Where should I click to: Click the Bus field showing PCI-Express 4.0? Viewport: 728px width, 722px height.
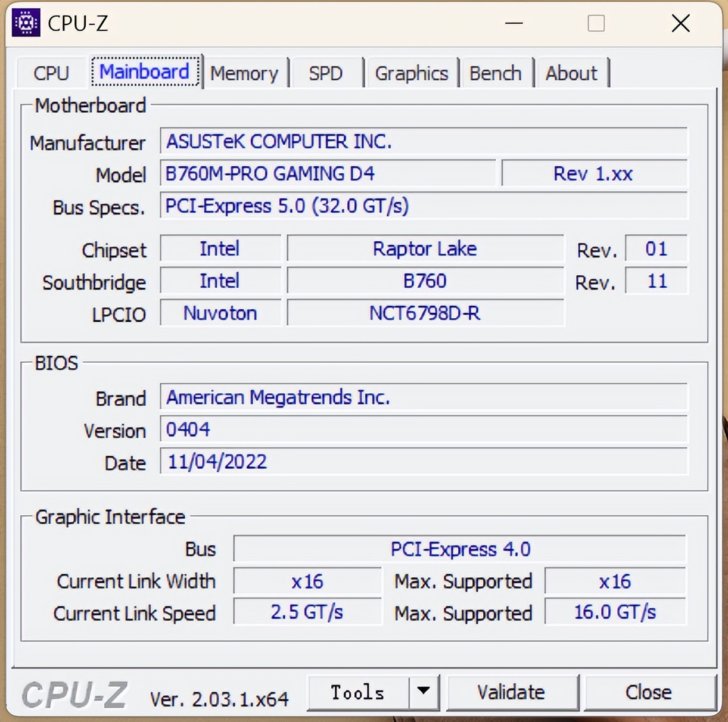(460, 549)
